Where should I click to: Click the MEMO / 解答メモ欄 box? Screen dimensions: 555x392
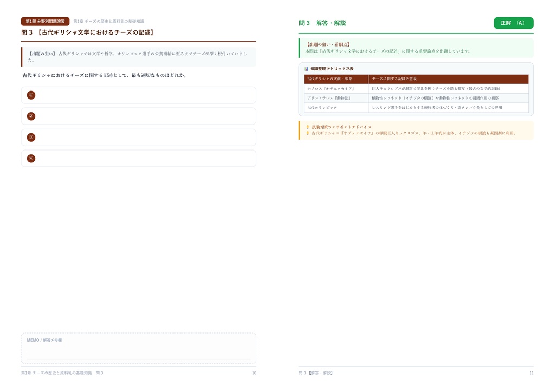[x=138, y=348]
